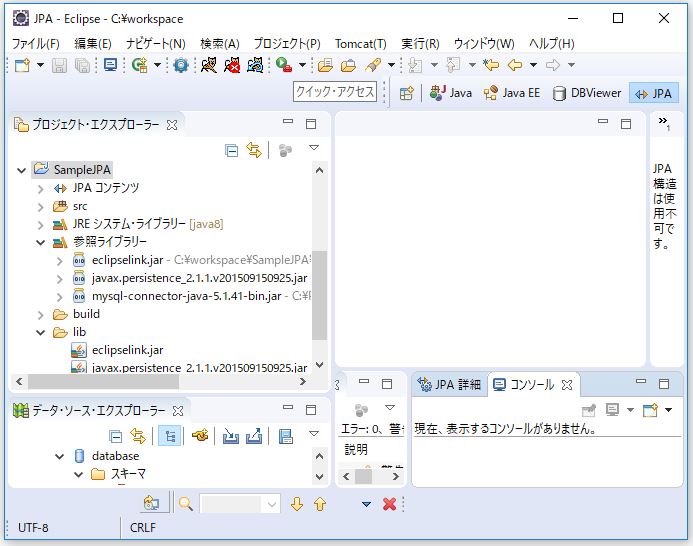Click the Quick Access field
This screenshot has width=693, height=546.
(335, 92)
